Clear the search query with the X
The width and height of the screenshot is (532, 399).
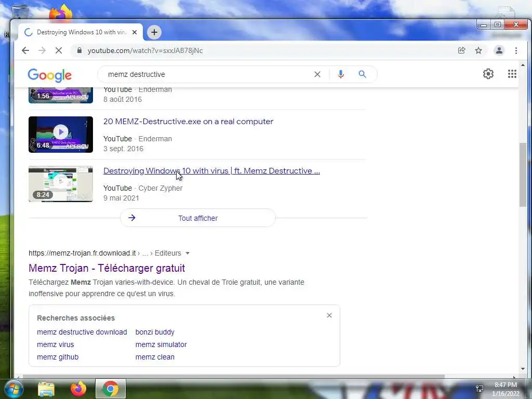[317, 74]
